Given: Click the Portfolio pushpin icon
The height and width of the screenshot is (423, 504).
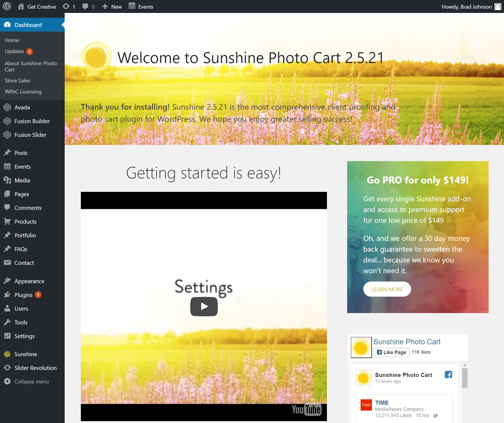Looking at the screenshot, I should point(7,235).
